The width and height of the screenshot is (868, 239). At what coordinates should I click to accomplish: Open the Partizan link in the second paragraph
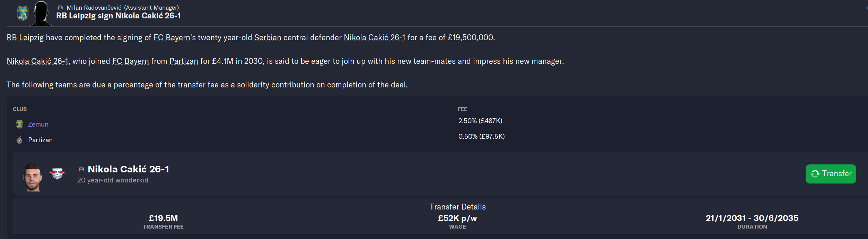click(184, 61)
